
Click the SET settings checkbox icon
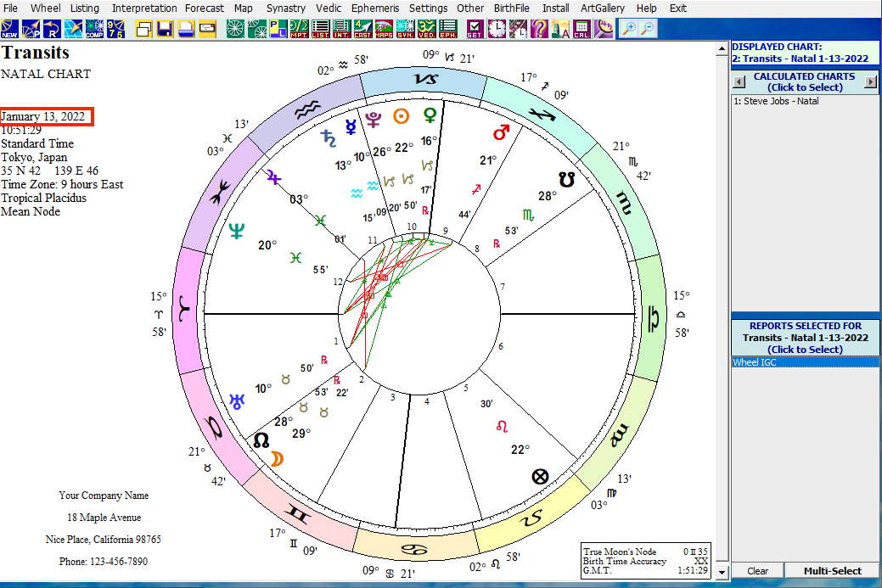click(x=475, y=29)
